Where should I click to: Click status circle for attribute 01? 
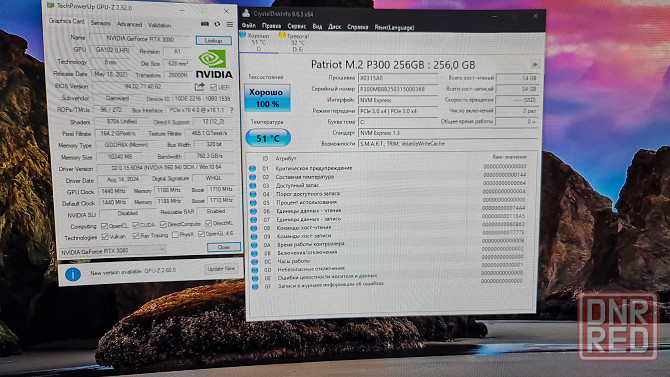[253, 168]
